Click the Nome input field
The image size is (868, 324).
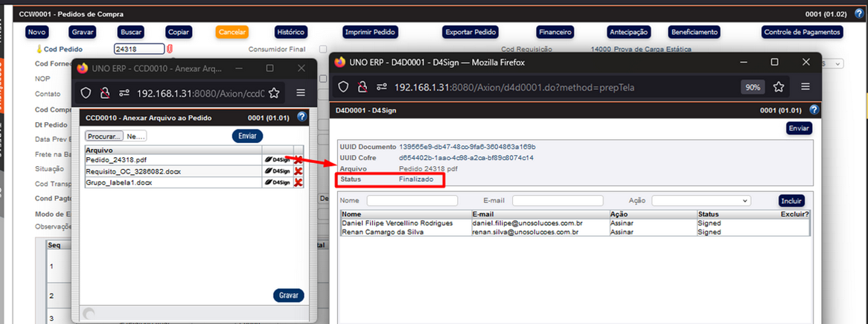pyautogui.click(x=412, y=200)
